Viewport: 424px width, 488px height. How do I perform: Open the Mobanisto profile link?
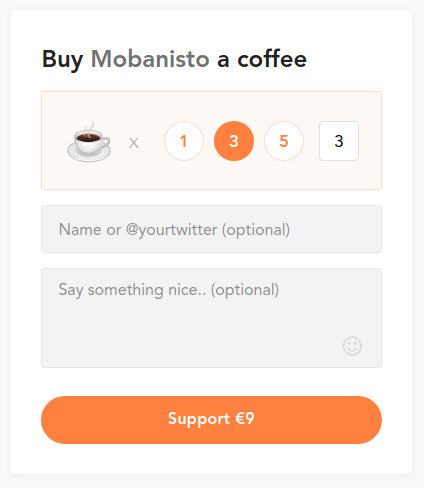[150, 59]
